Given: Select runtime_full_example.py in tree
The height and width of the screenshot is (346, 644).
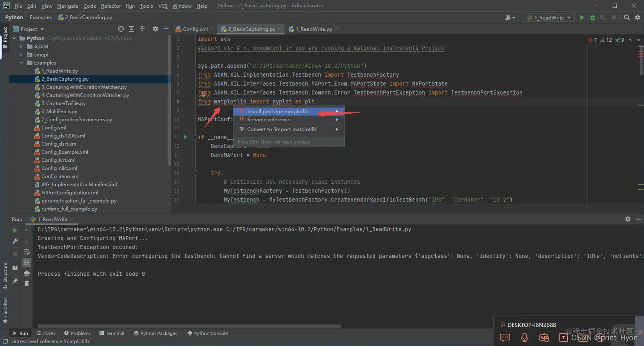Looking at the screenshot, I should tap(69, 209).
